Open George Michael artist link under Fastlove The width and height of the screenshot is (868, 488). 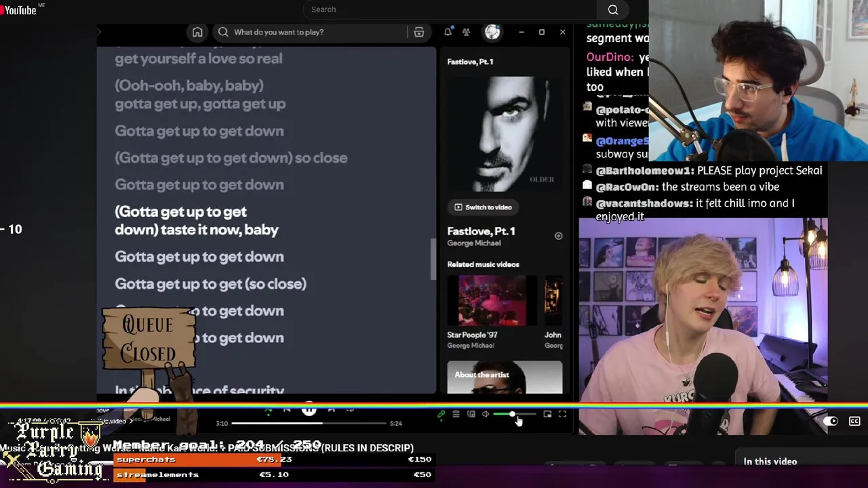(474, 243)
